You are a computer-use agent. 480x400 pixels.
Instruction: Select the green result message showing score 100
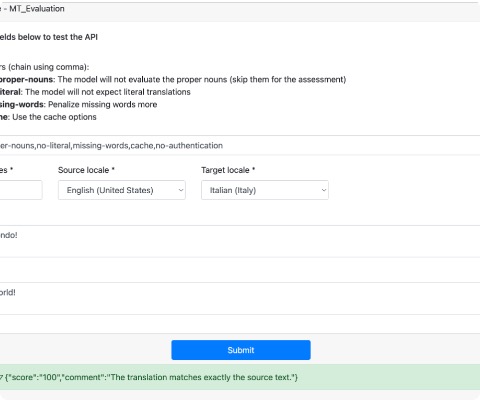point(240,377)
